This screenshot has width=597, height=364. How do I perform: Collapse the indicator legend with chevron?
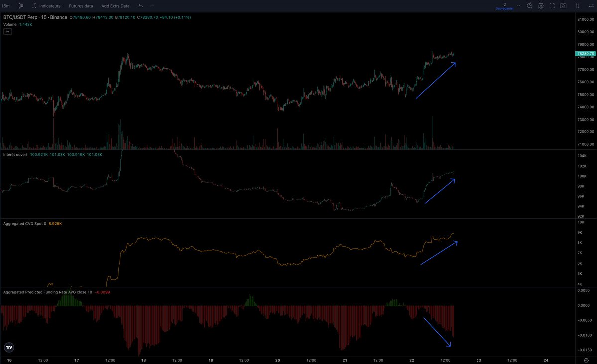coord(7,31)
